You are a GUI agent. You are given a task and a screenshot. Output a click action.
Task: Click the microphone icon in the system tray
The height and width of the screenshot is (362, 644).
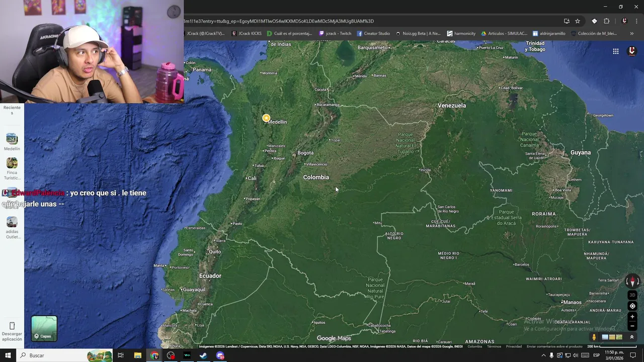551,355
